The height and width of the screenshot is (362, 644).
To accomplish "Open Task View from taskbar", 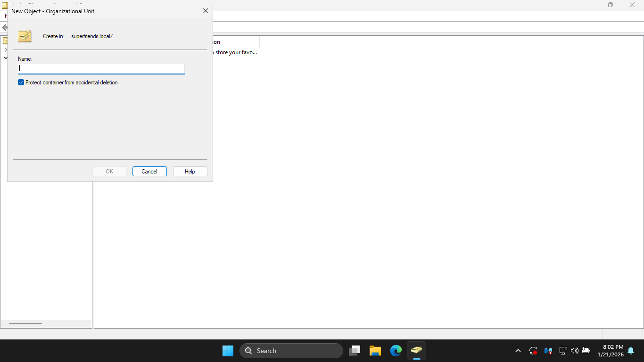I will pyautogui.click(x=355, y=351).
